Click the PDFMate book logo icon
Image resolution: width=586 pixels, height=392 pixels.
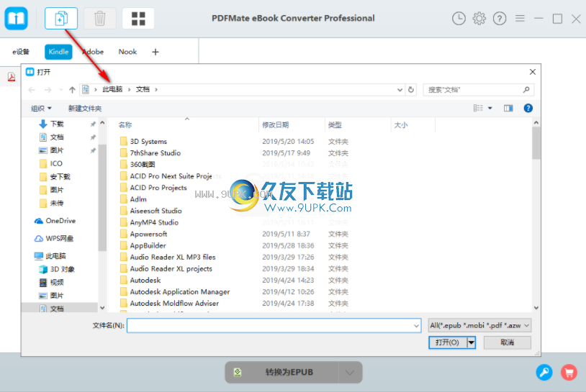coord(16,18)
